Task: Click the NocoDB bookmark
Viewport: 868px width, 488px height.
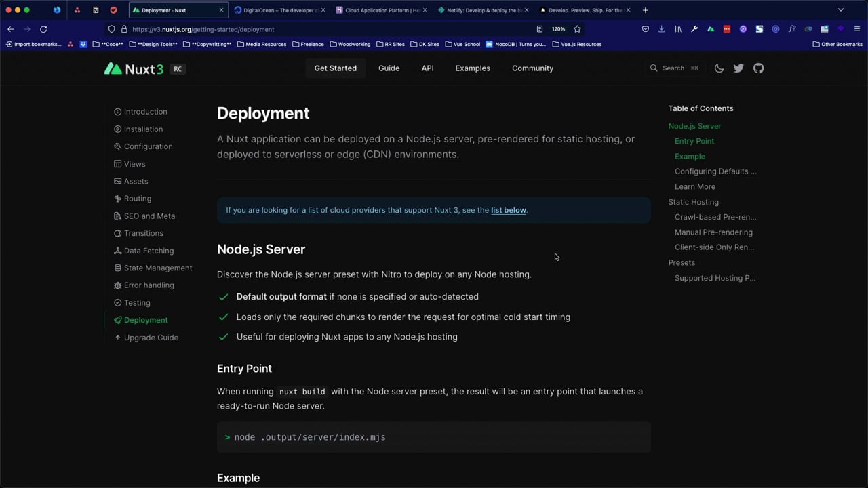Action: (x=515, y=44)
